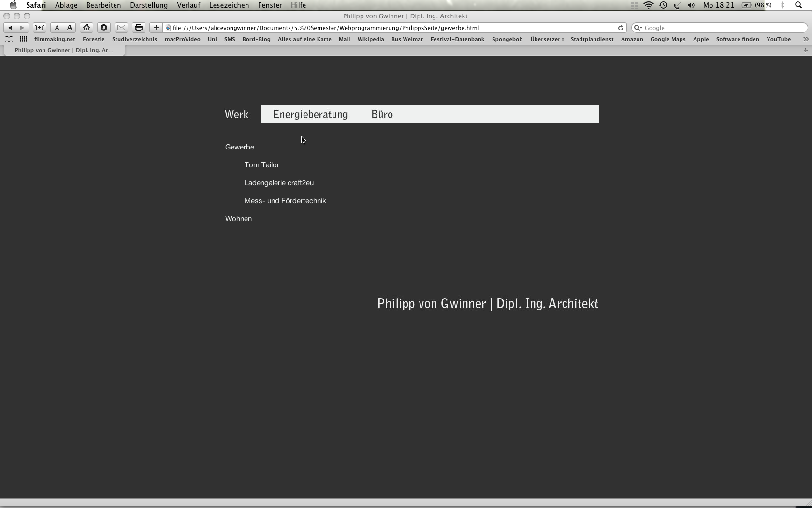
Task: Open the Home page via house icon
Action: coord(87,28)
